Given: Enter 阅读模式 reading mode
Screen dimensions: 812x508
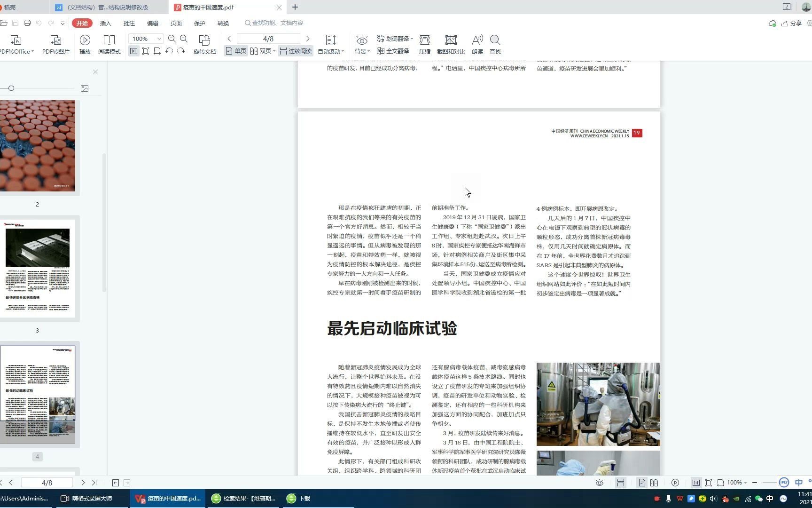Looking at the screenshot, I should click(109, 44).
